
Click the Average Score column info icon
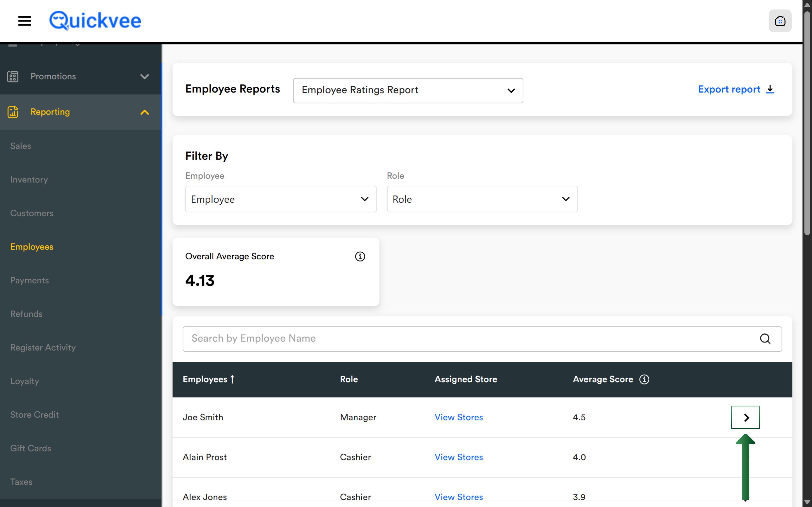[644, 379]
